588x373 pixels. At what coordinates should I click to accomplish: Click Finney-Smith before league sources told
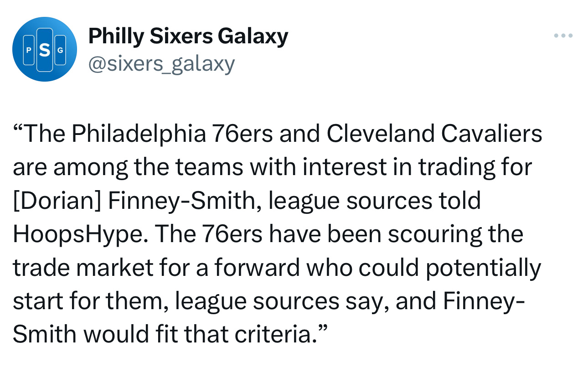[185, 201]
